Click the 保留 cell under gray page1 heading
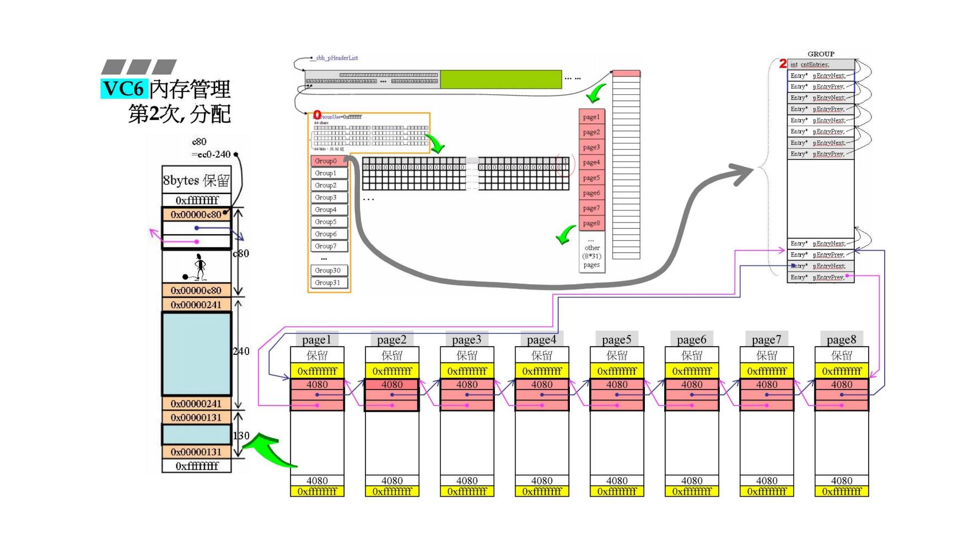The image size is (980, 551). (317, 355)
